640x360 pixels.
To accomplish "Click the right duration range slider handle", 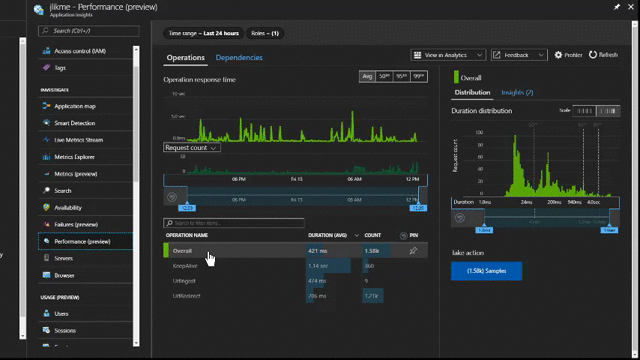I will tap(609, 230).
